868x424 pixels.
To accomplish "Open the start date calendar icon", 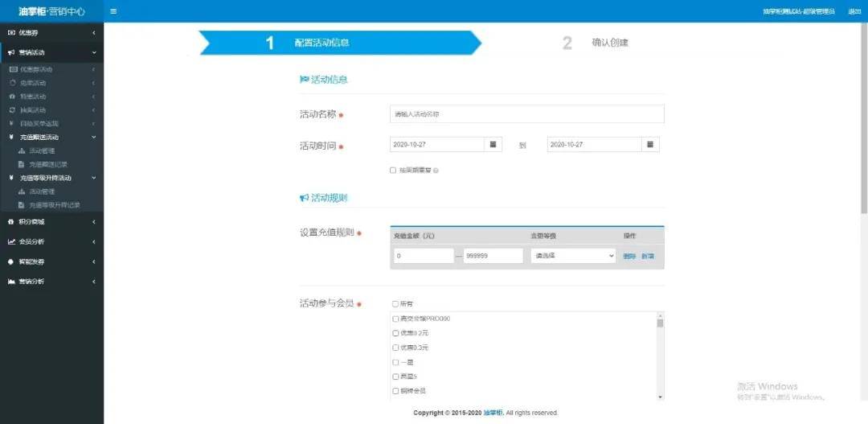I will [x=493, y=145].
